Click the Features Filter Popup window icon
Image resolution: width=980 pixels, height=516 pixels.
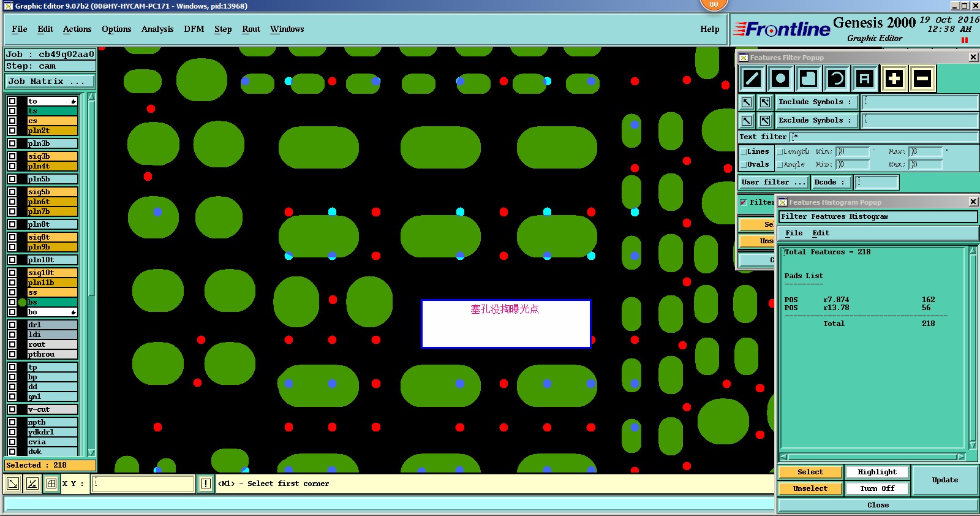pos(744,58)
